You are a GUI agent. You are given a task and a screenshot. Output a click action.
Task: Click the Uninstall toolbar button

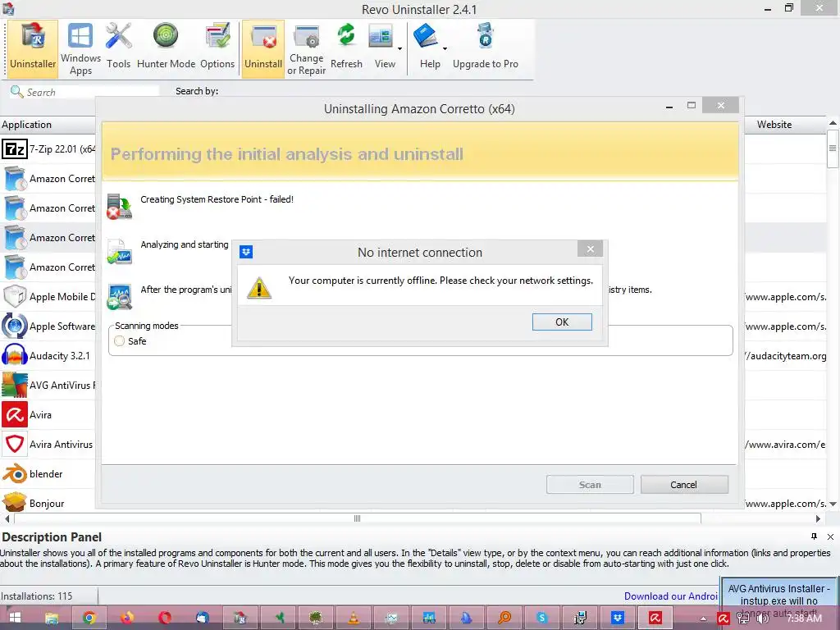(x=263, y=48)
